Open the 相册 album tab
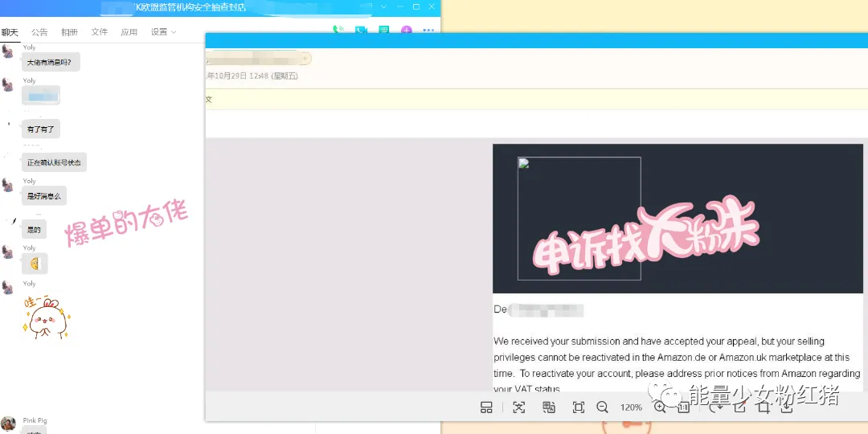The image size is (868, 434). coord(69,32)
